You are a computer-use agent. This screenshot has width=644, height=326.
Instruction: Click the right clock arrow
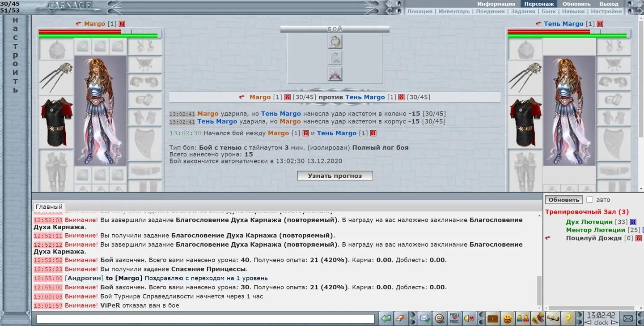(x=614, y=322)
